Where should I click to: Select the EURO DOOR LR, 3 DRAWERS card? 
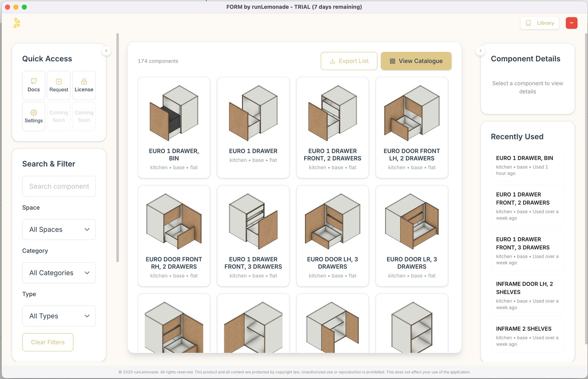click(412, 235)
